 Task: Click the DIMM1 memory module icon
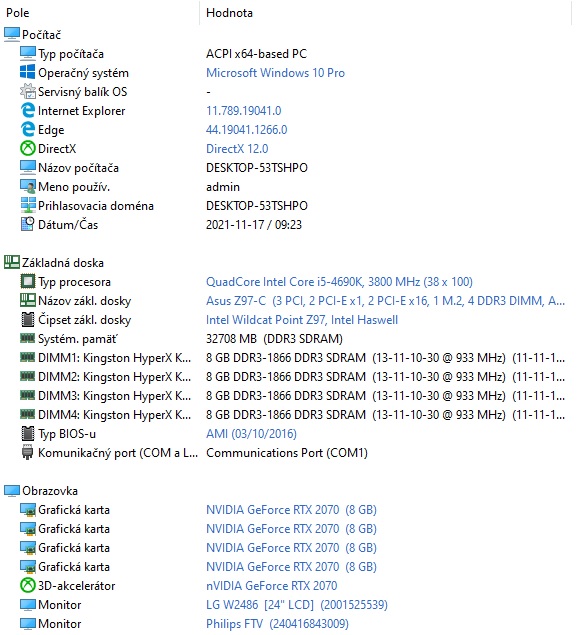pyautogui.click(x=28, y=356)
